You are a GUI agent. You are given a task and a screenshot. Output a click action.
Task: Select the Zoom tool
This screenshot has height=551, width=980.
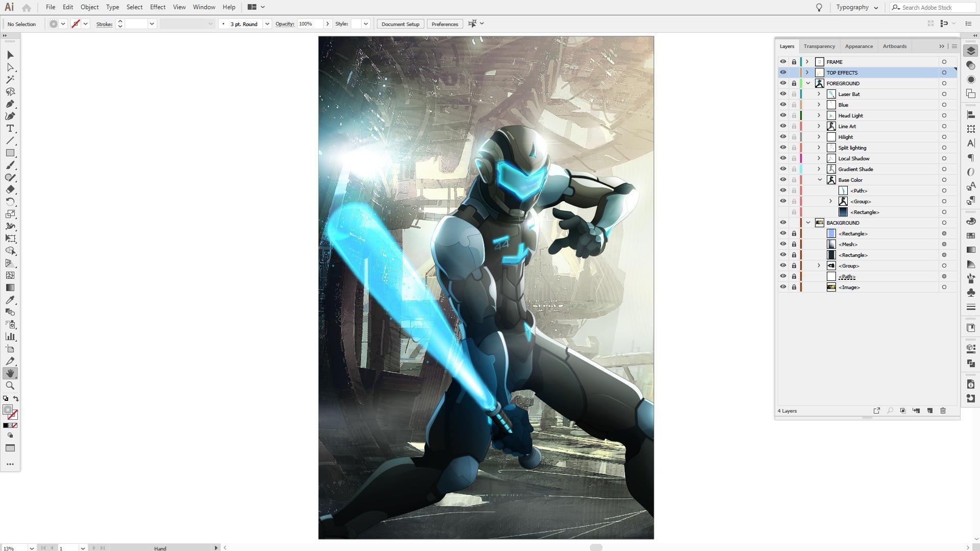[10, 386]
